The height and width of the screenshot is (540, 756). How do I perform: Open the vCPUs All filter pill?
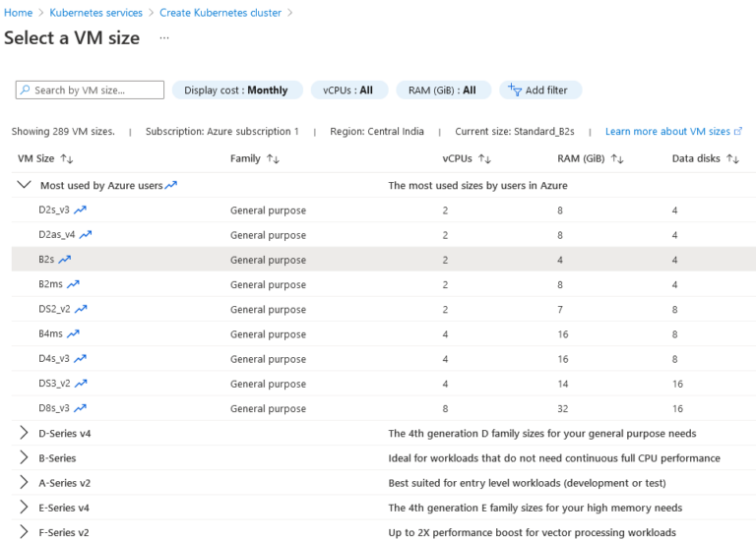(x=349, y=90)
